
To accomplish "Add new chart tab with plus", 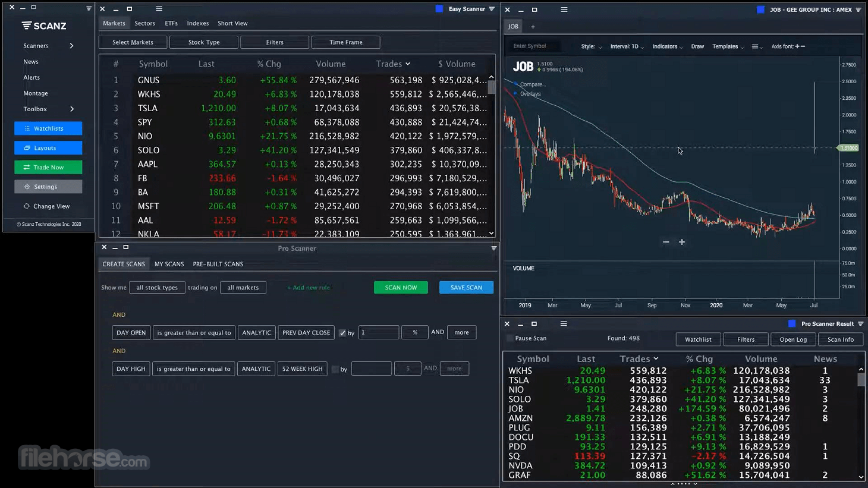I will [x=533, y=27].
